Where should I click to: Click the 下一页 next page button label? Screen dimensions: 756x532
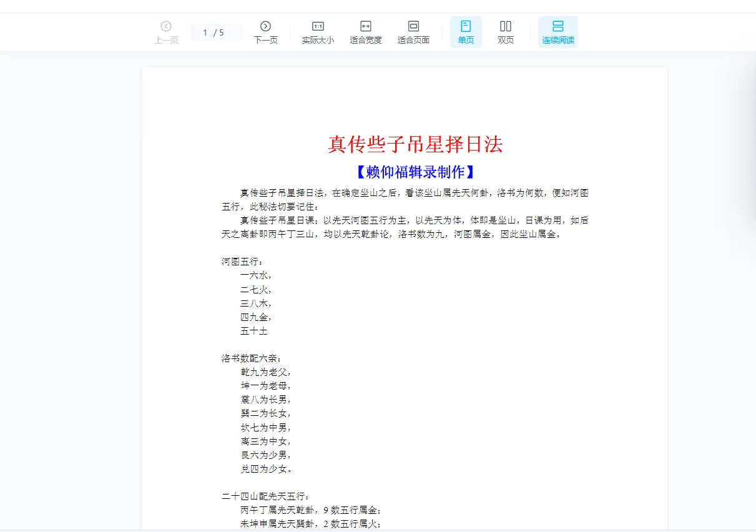click(x=266, y=39)
